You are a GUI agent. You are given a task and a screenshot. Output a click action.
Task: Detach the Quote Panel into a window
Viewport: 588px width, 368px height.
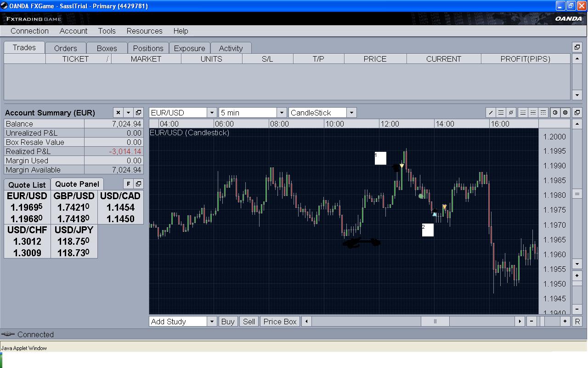[x=138, y=184]
